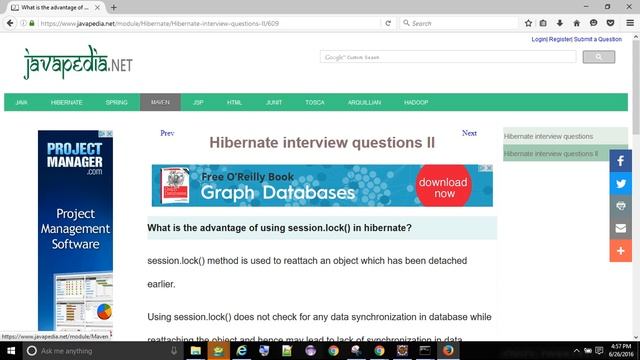
Task: Open File Explorer from taskbar
Action: pyautogui.click(x=196, y=351)
